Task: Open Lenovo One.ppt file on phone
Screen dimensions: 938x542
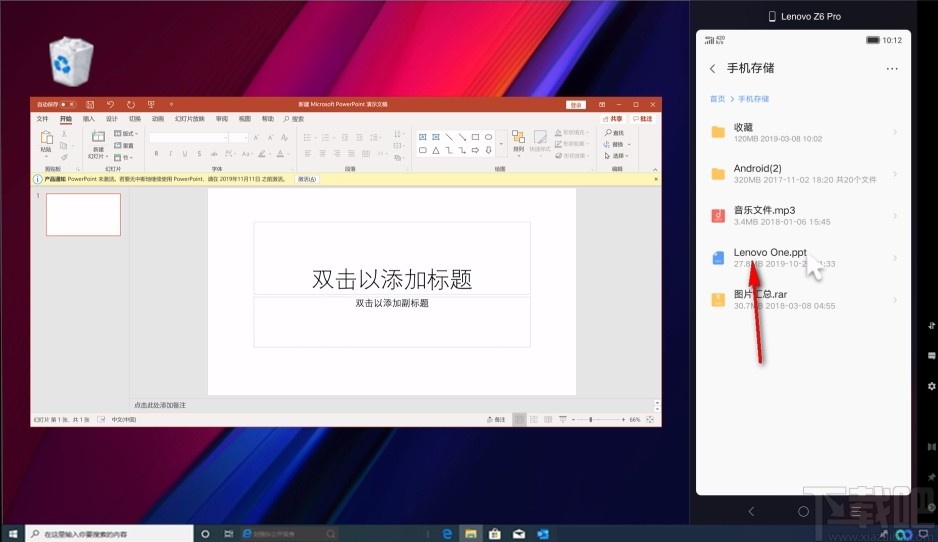Action: click(803, 258)
